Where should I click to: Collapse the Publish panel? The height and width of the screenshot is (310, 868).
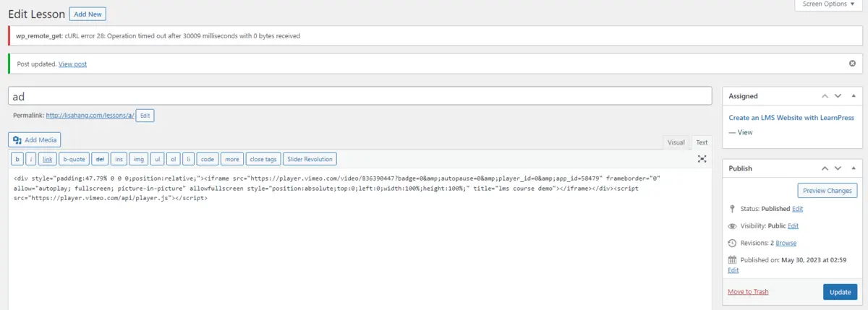pos(854,168)
